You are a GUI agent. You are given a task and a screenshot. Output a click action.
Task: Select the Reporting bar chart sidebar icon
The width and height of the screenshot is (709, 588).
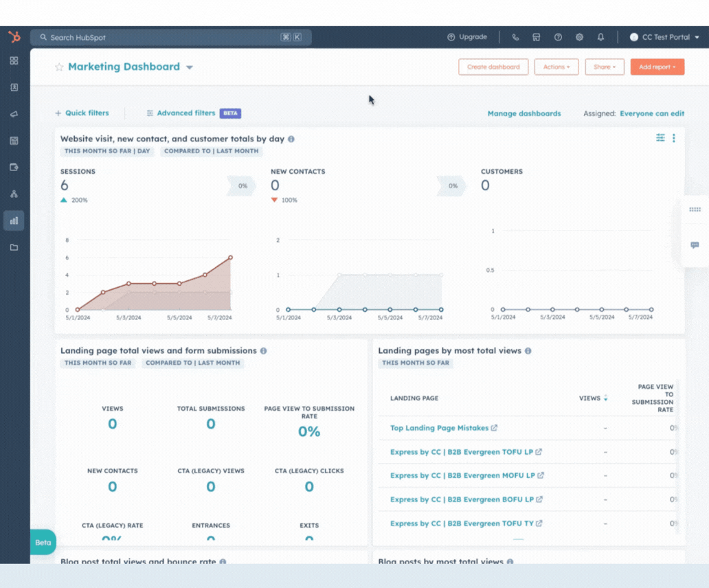(14, 220)
